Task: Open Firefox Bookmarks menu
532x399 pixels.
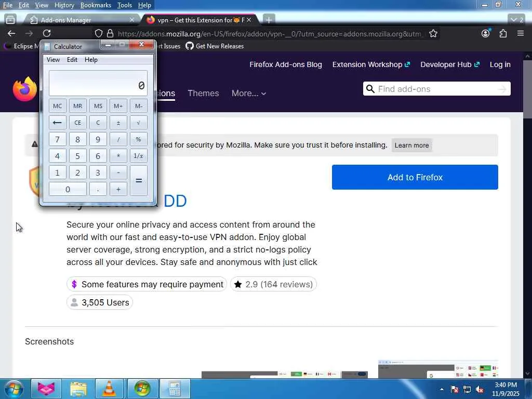Action: (96, 5)
